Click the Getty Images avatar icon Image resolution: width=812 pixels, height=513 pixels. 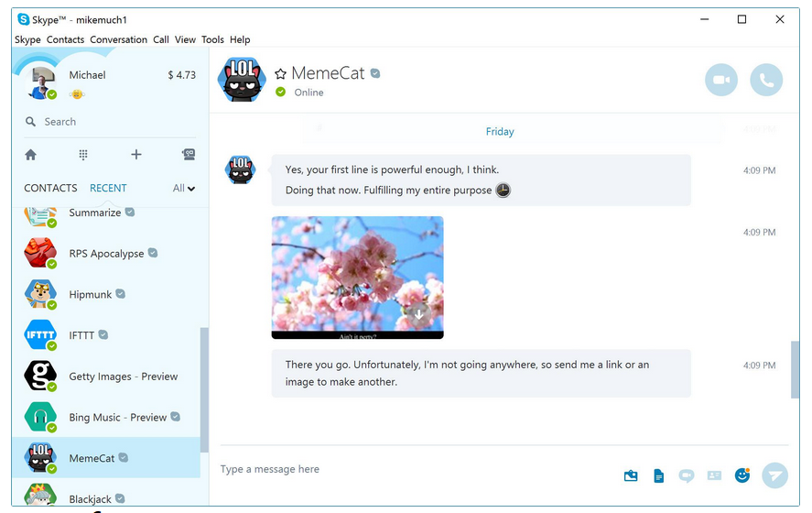[x=40, y=376]
